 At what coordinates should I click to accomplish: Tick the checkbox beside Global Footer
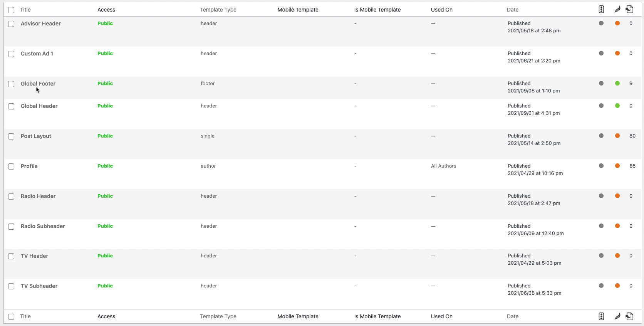tap(11, 84)
